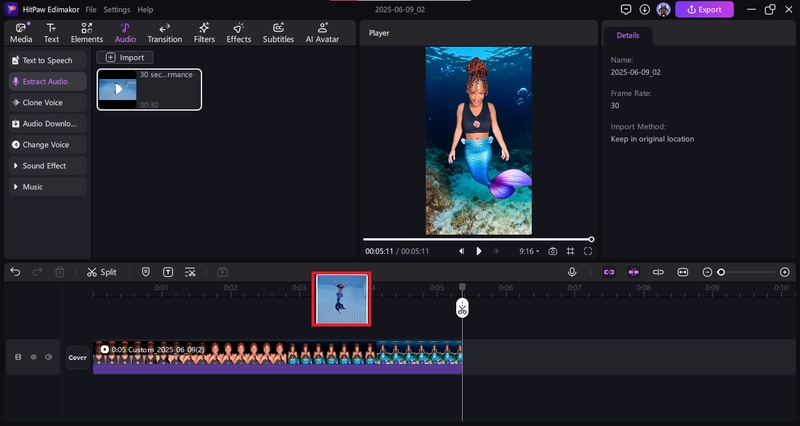Viewport: 800px width, 426px height.
Task: Select Extract Audio option
Action: click(x=47, y=82)
